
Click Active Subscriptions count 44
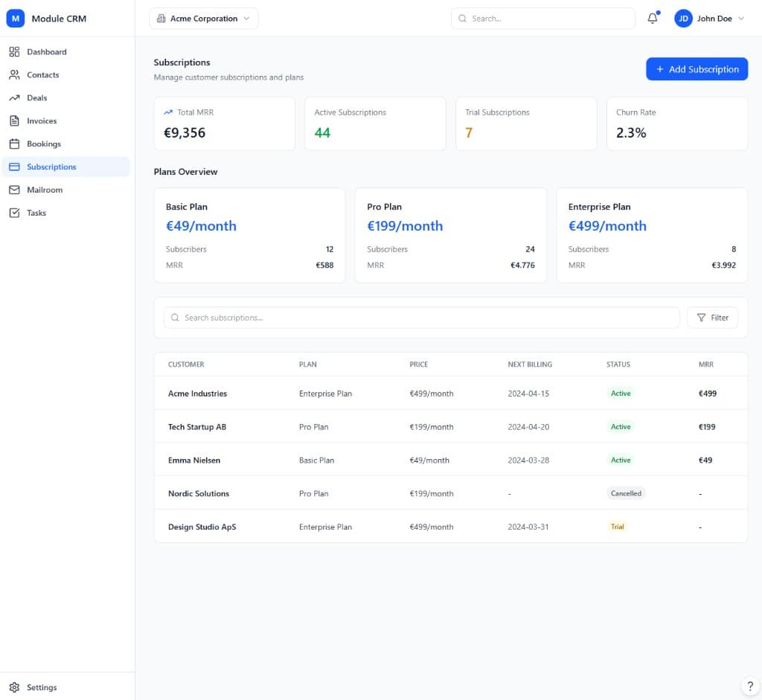(x=322, y=132)
